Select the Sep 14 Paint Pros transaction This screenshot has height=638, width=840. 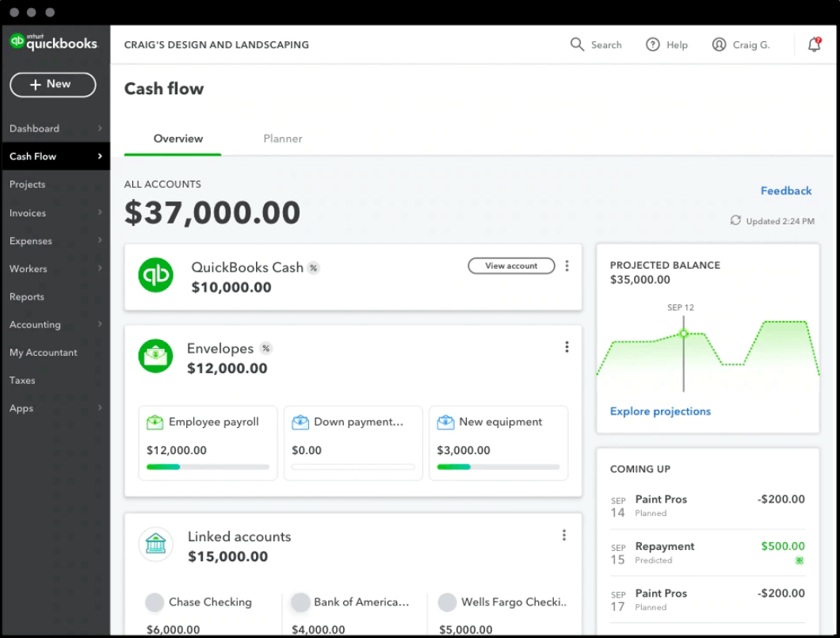(x=708, y=506)
